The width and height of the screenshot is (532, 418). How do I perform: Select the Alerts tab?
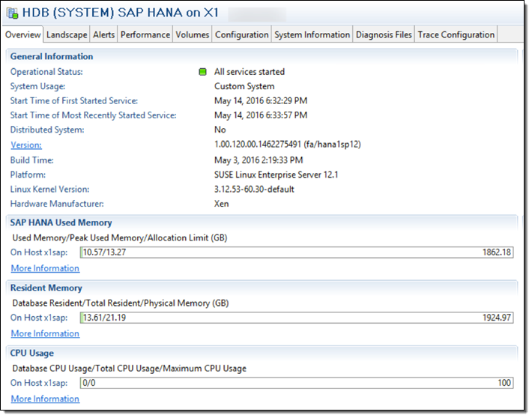click(x=103, y=34)
